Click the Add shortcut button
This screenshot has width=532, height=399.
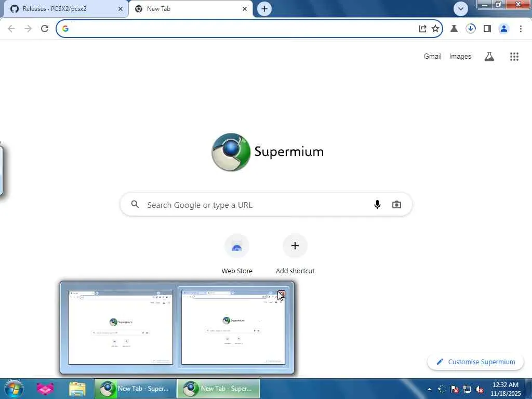(x=295, y=254)
